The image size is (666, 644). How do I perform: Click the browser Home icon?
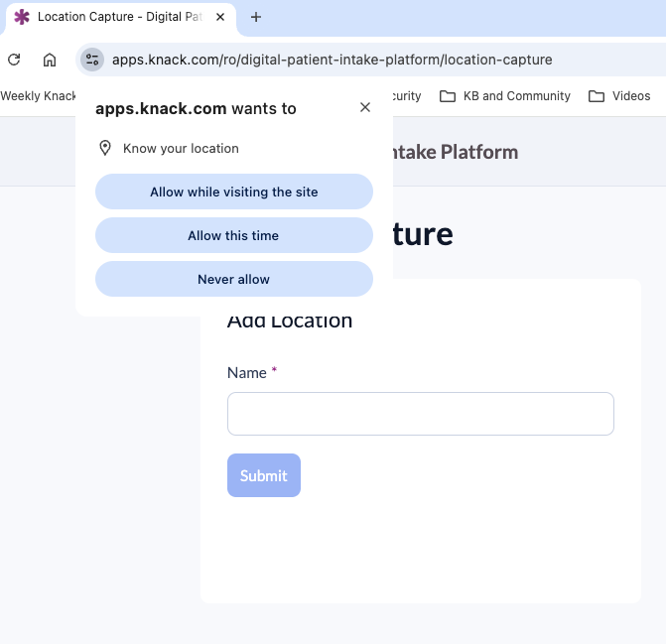pos(50,60)
